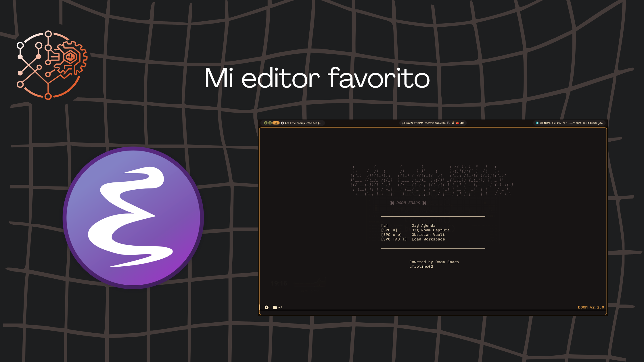Click the red pomodoro tomato icon

457,123
